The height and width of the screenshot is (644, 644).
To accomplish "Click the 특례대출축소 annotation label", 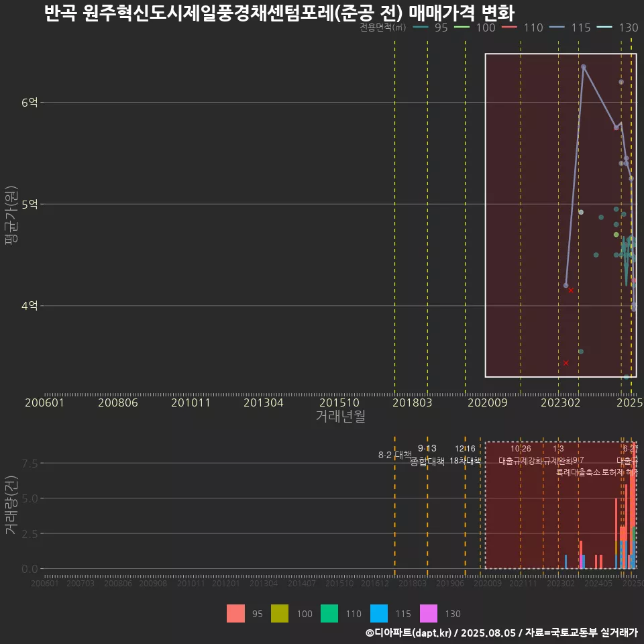I will 578,472.
